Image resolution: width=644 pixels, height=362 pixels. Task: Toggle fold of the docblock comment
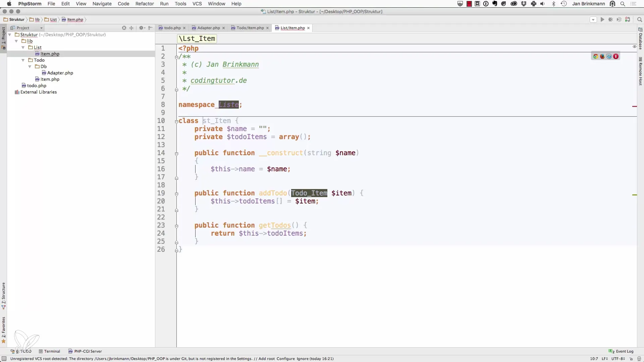[176, 57]
